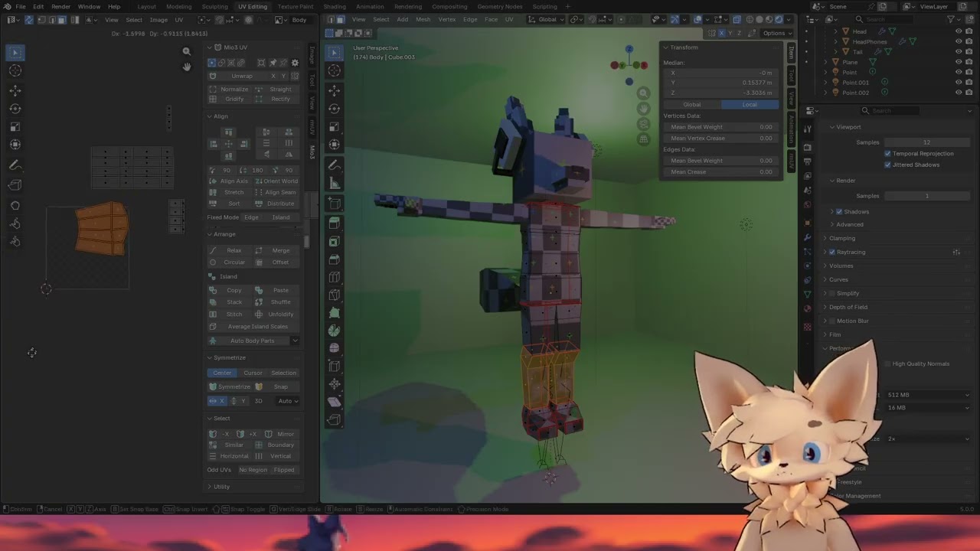The width and height of the screenshot is (980, 551).
Task: Select the Local transform orientation button
Action: coord(750,105)
